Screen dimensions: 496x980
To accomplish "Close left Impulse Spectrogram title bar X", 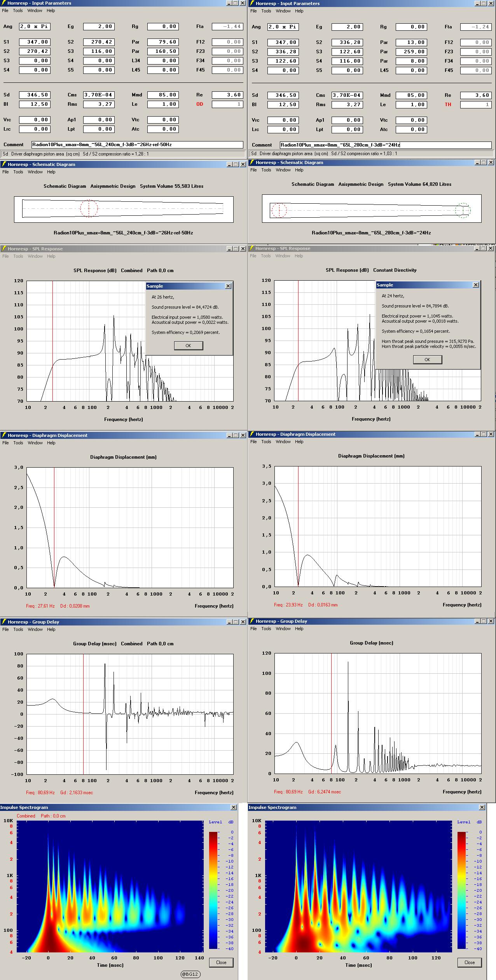I will point(234,807).
